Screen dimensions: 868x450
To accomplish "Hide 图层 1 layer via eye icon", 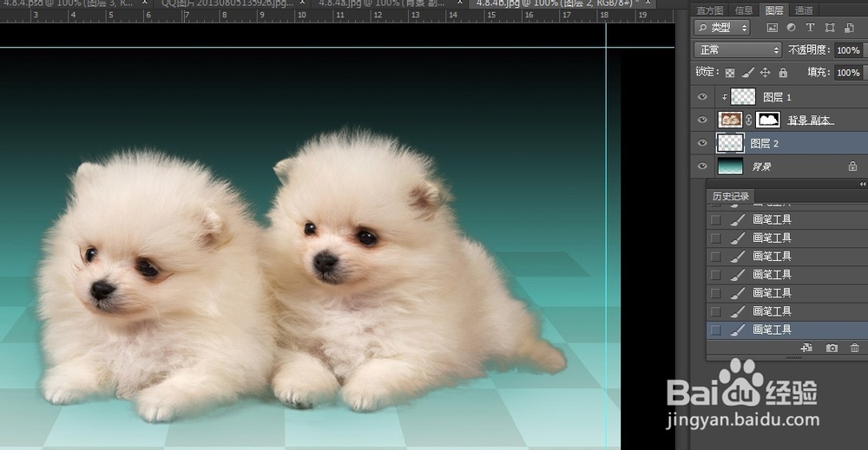I will click(x=702, y=97).
